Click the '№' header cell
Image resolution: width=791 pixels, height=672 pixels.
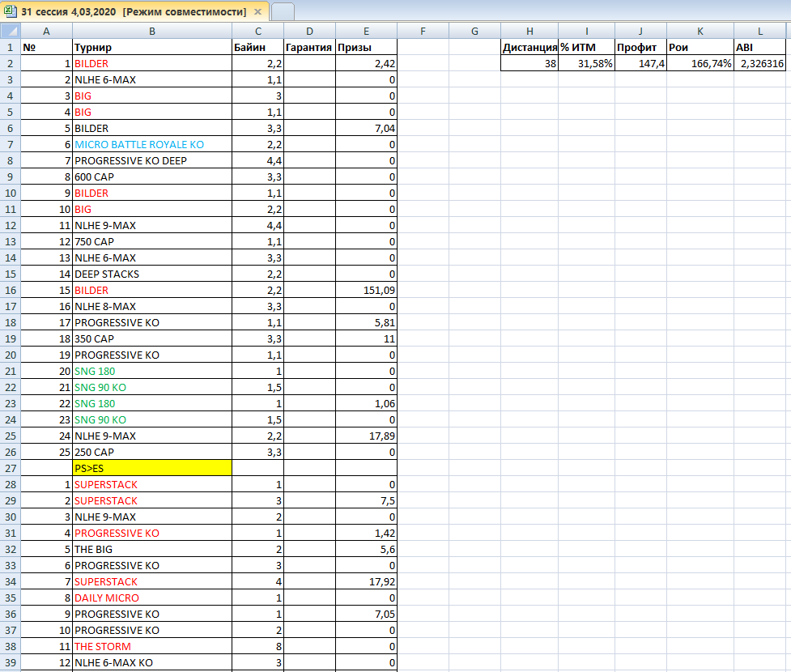tap(46, 48)
